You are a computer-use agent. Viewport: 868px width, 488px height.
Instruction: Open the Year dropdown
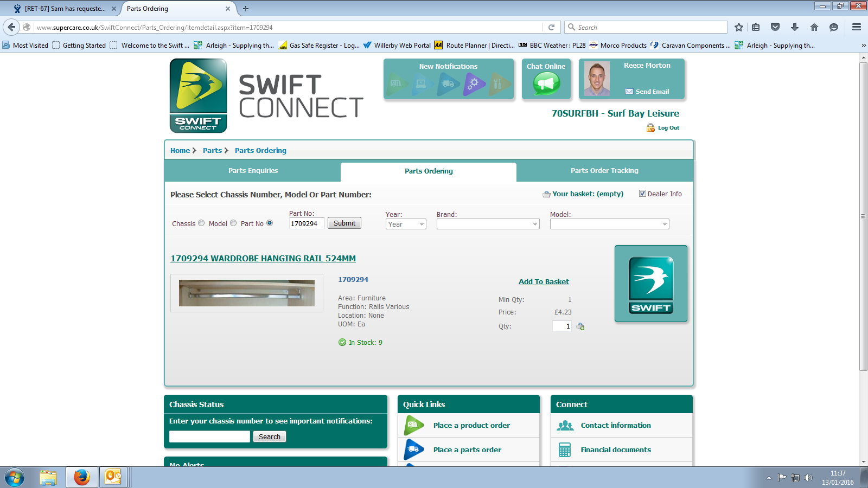click(x=406, y=224)
